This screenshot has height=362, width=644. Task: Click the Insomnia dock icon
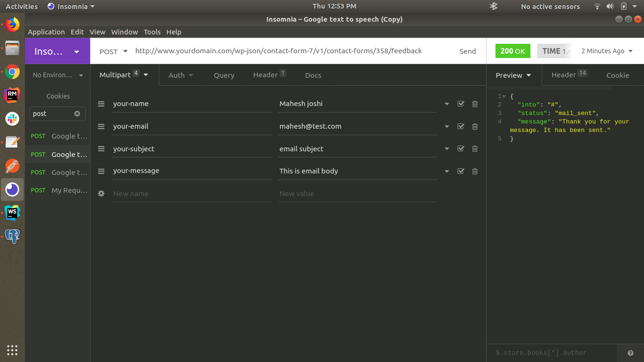point(12,189)
